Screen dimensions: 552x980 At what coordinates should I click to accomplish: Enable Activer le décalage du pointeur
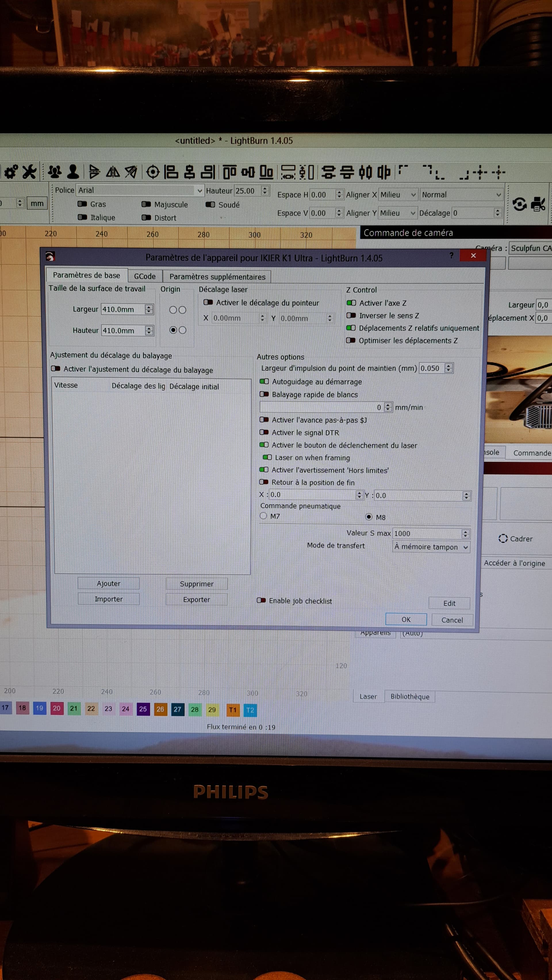[x=208, y=302]
